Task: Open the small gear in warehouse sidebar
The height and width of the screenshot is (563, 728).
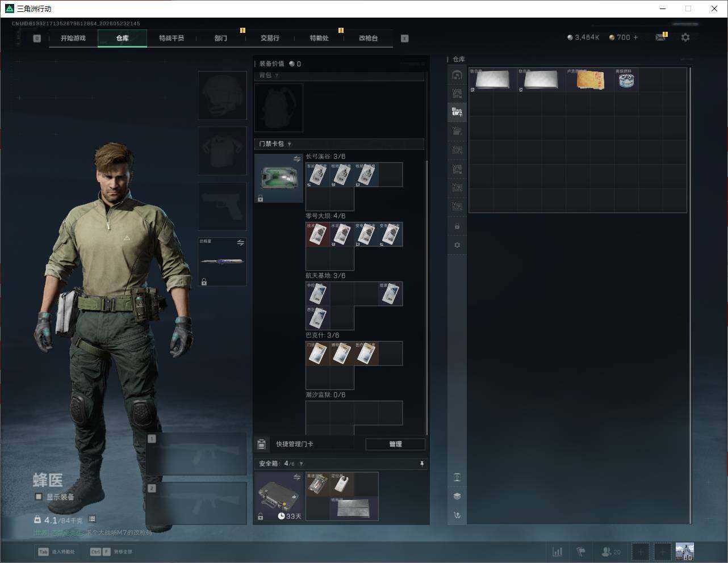Action: click(457, 245)
